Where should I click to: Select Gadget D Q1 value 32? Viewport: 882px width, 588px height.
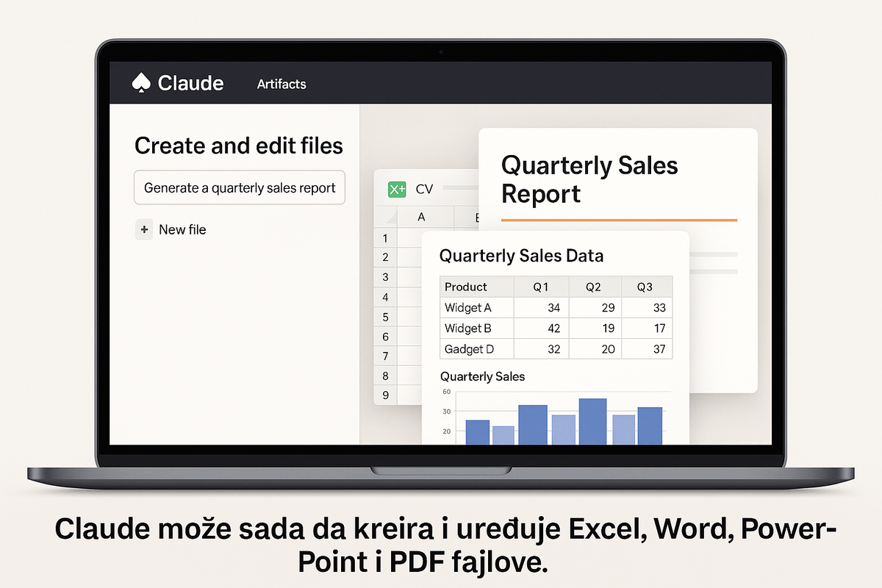[x=541, y=348]
